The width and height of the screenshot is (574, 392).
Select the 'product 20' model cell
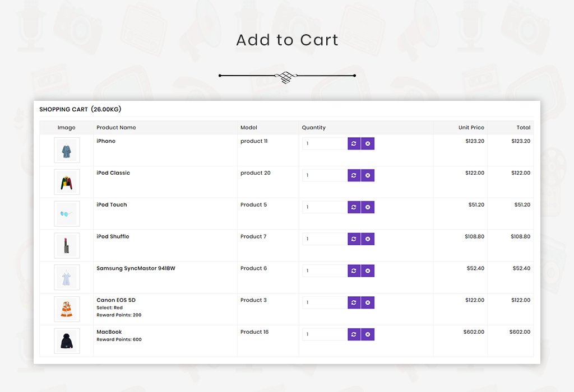coord(256,173)
